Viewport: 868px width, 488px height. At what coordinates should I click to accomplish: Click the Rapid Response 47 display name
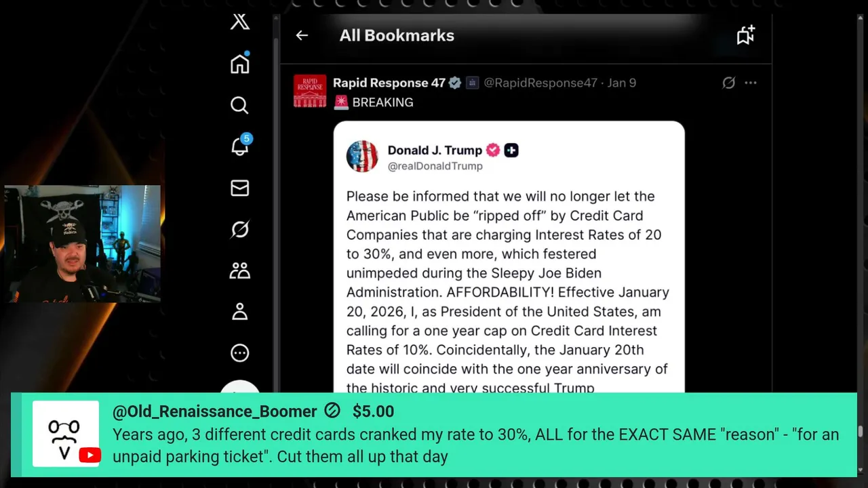pos(389,83)
